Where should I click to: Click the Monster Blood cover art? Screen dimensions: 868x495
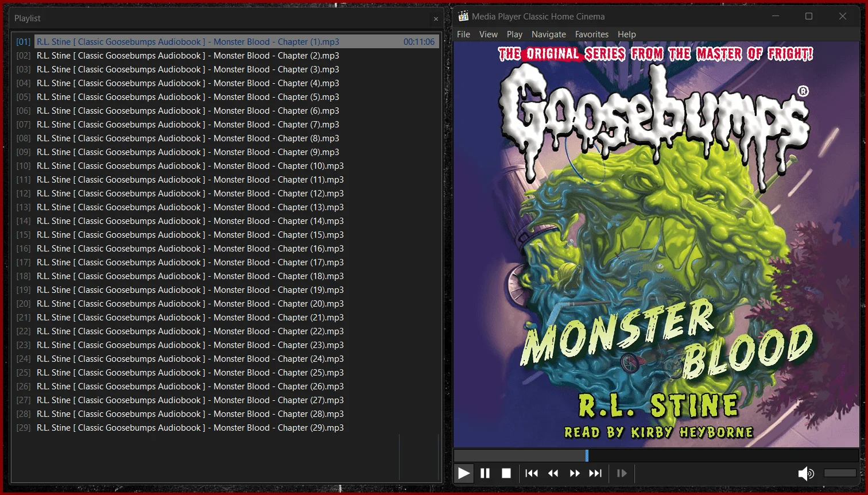tap(656, 245)
